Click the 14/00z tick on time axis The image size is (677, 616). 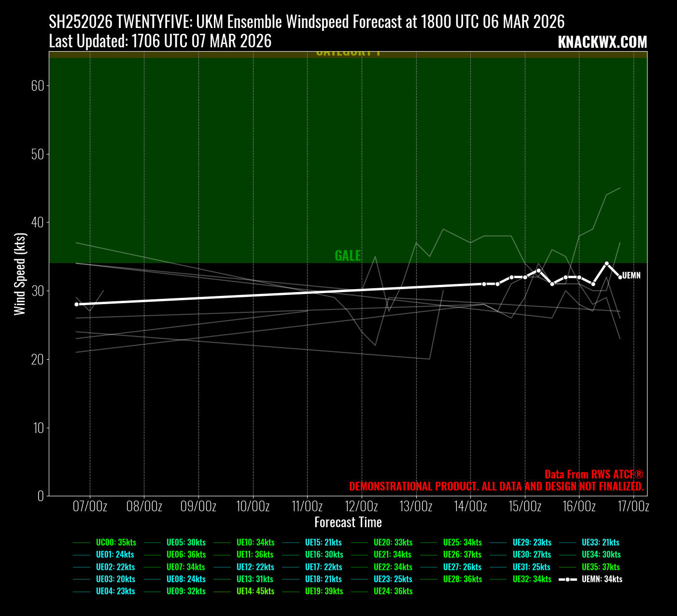click(470, 506)
